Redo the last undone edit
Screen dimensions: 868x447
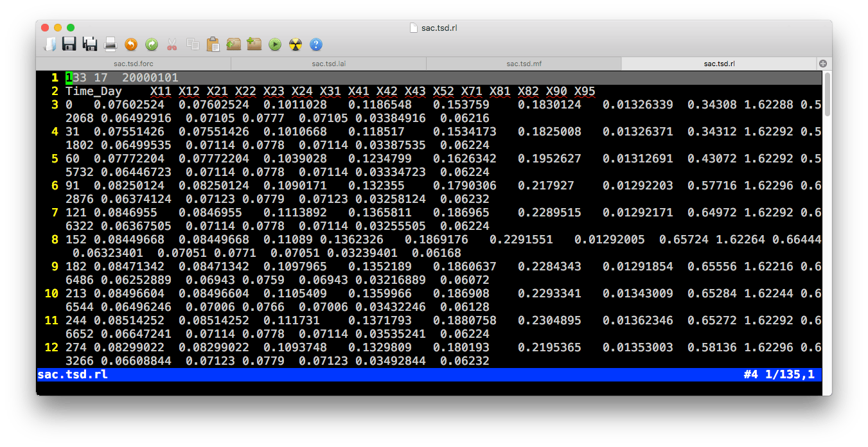coord(152,44)
